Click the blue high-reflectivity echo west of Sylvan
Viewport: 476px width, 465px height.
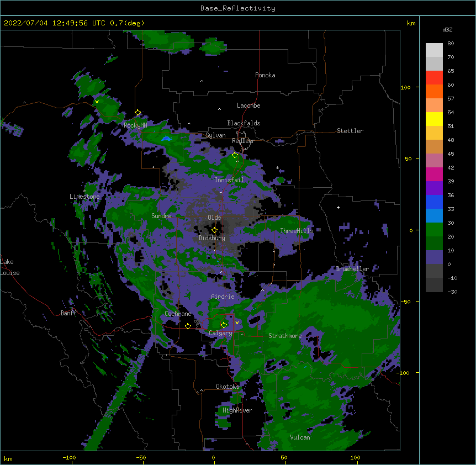(166, 139)
